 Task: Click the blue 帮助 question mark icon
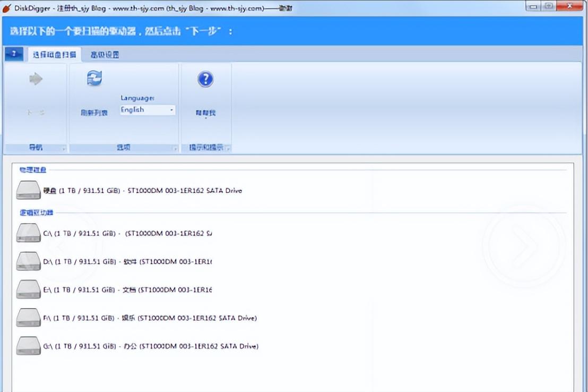[x=206, y=78]
